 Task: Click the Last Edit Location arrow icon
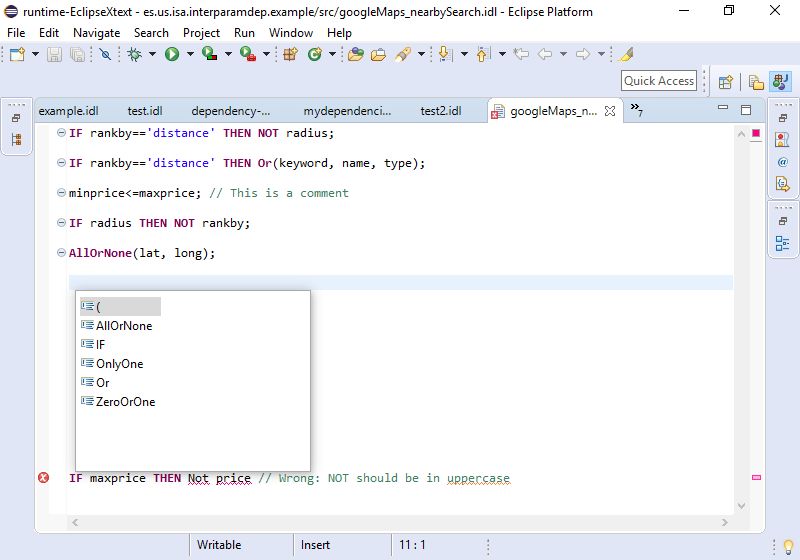[521, 54]
